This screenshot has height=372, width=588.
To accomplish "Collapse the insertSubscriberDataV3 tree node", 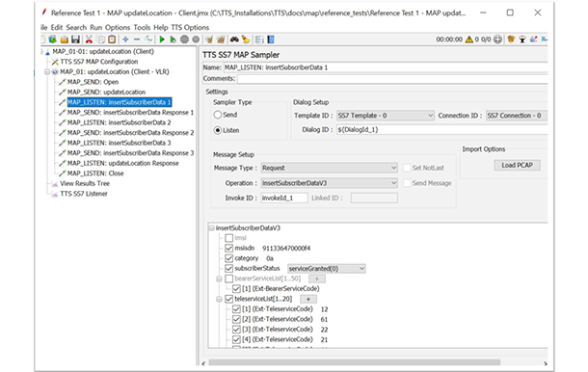I will click(211, 228).
